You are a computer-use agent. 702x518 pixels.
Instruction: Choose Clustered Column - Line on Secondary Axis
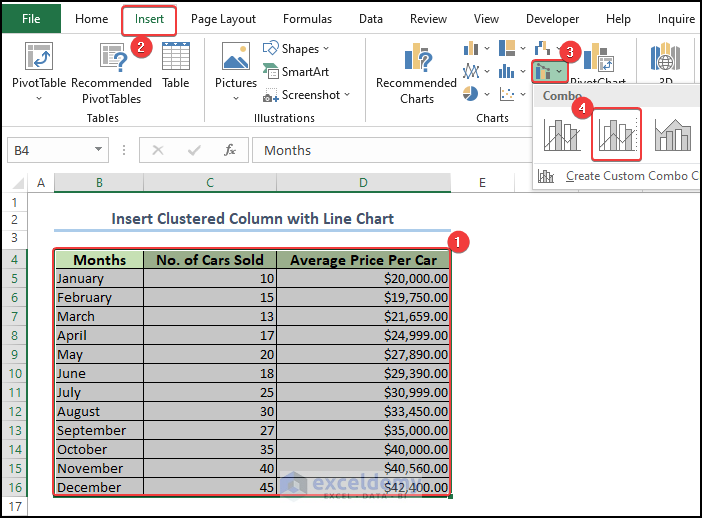pyautogui.click(x=616, y=134)
